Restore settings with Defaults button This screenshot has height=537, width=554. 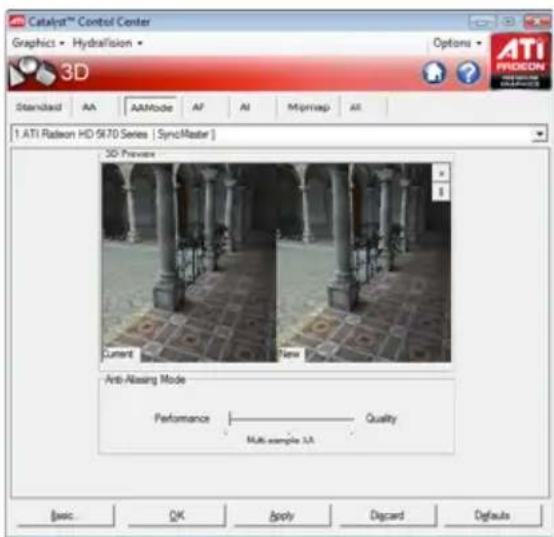492,516
